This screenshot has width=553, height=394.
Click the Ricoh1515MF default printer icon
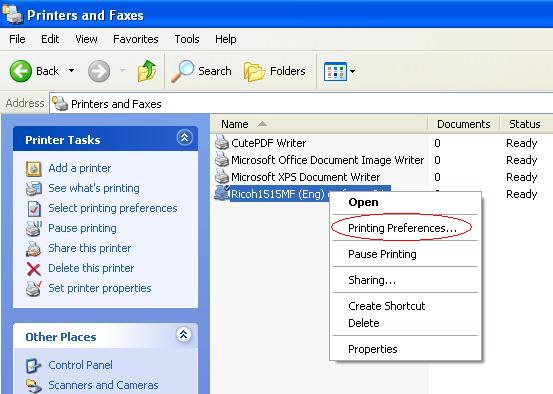(x=222, y=193)
